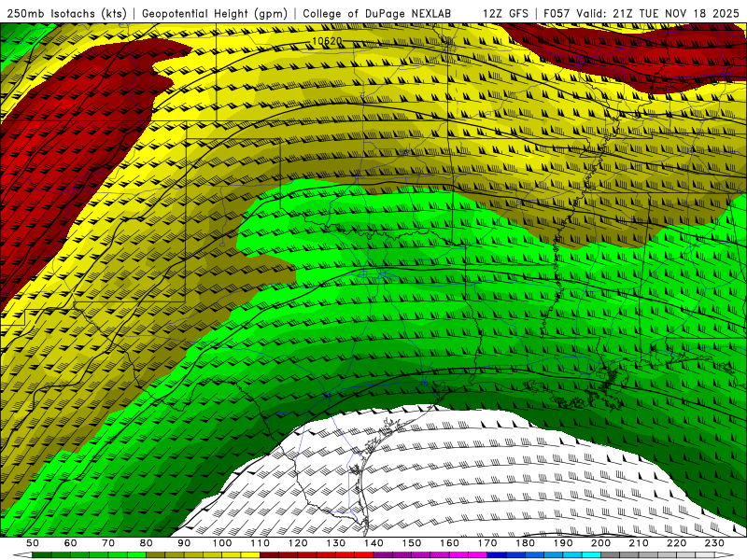Click the '100' colorbar label
Viewport: 747px width, 560px height.
[x=222, y=543]
